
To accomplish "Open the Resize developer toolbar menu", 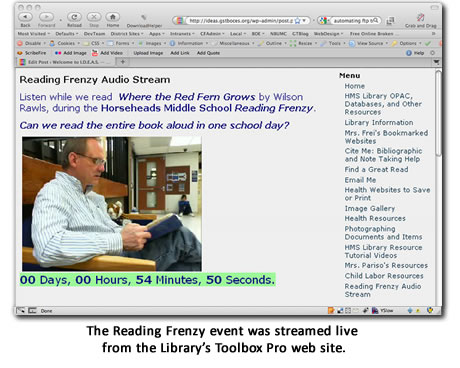I will click(x=303, y=43).
